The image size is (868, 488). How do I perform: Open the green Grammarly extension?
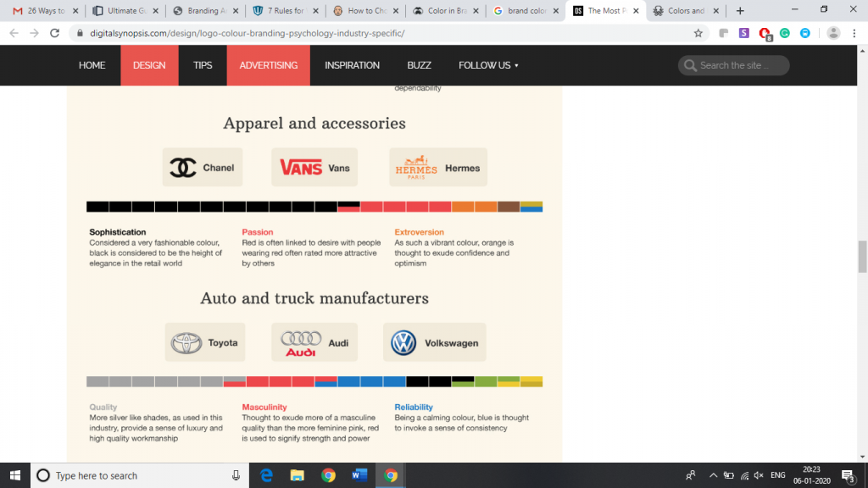(785, 33)
